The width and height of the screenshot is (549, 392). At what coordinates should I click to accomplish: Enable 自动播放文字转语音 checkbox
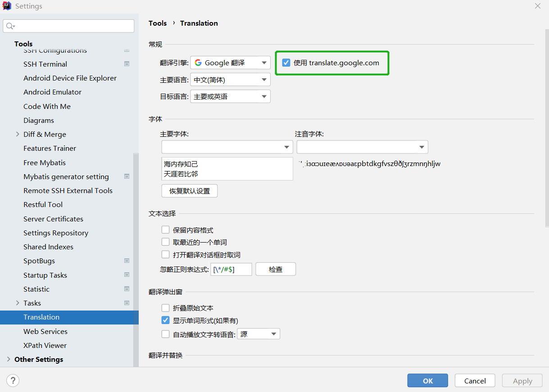pyautogui.click(x=165, y=334)
